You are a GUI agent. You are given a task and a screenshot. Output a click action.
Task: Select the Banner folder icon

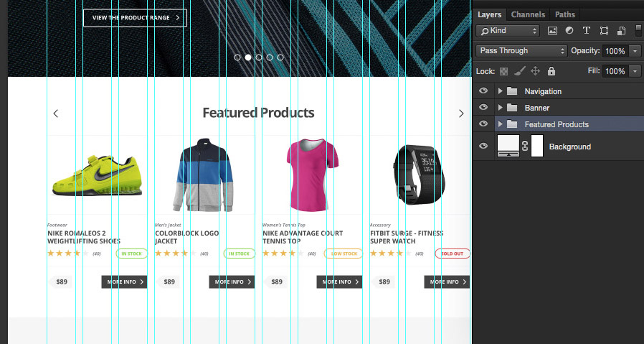512,108
